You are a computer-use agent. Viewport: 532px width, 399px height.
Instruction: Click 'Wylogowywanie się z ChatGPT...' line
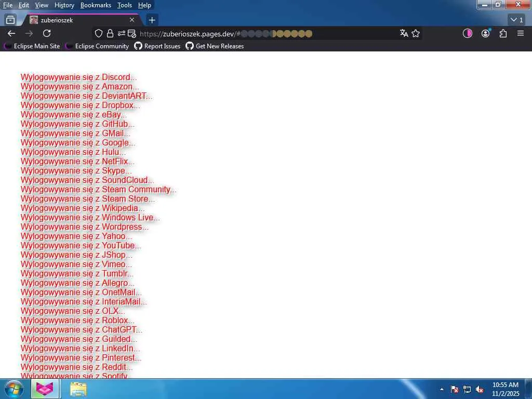tap(82, 329)
